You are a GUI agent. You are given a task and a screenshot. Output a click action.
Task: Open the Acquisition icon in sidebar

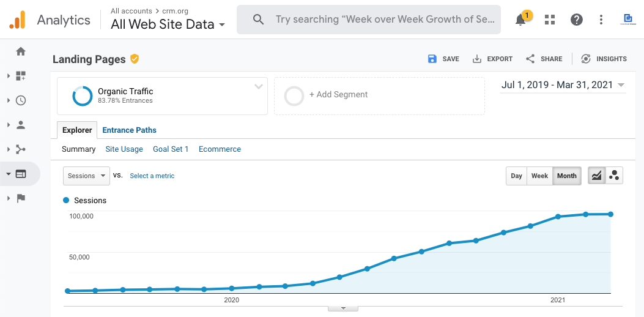[x=21, y=149]
